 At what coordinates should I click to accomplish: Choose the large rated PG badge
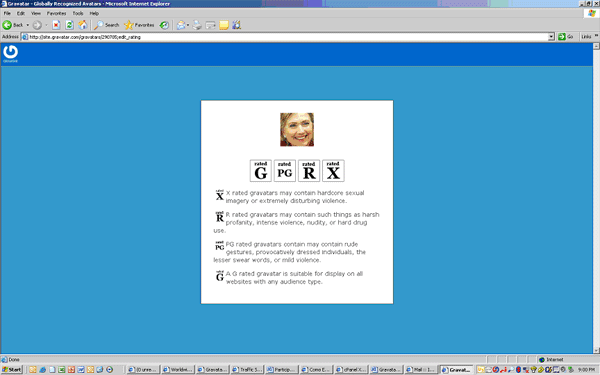(285, 171)
